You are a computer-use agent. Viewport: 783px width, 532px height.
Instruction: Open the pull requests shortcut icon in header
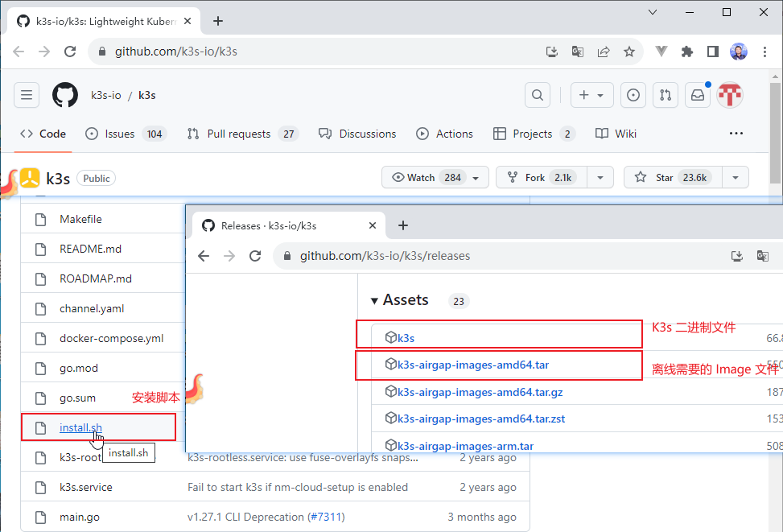point(666,95)
